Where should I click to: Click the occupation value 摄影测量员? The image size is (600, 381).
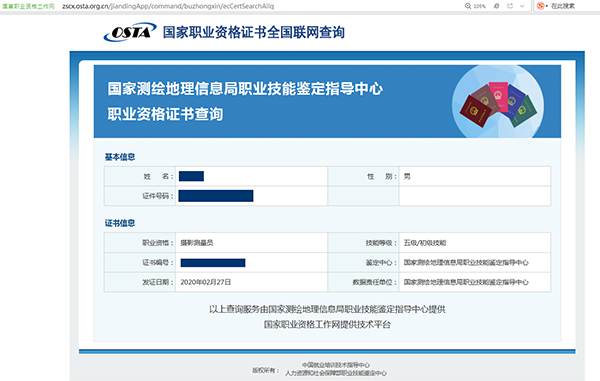(197, 243)
